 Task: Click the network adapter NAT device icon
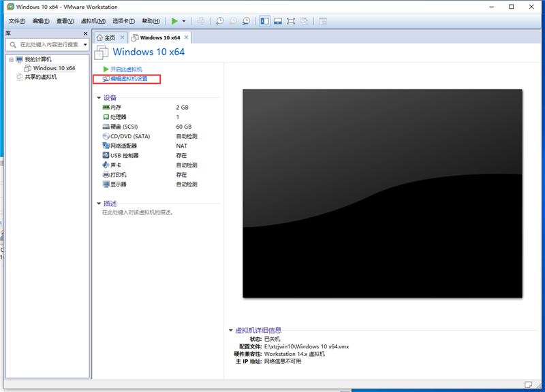pos(107,146)
